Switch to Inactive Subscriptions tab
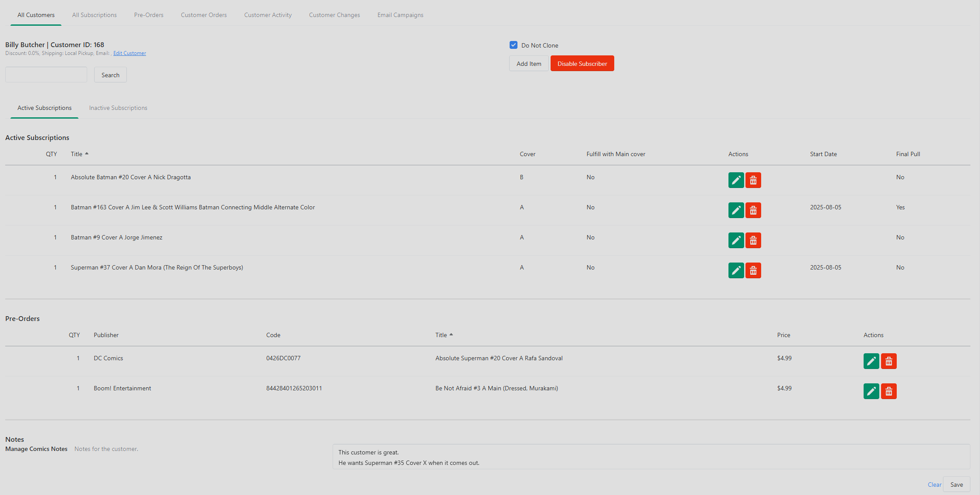This screenshot has width=980, height=495. tap(118, 108)
